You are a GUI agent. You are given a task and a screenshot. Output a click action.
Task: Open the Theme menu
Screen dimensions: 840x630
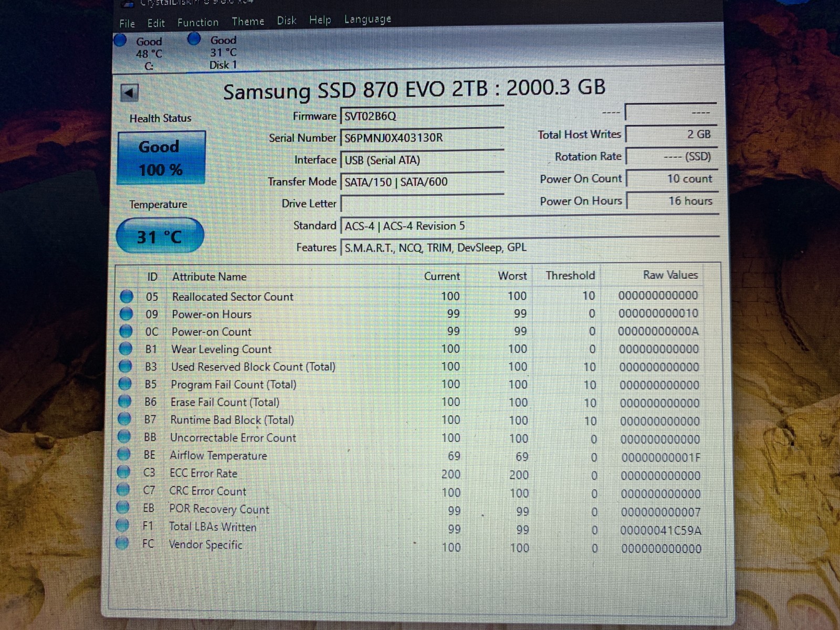coord(248,22)
